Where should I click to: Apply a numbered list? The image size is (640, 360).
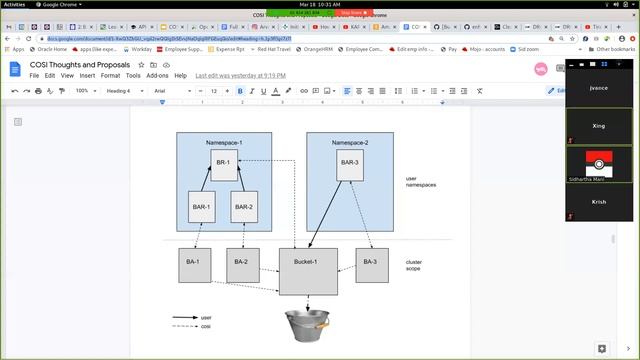pyautogui.click(x=415, y=91)
